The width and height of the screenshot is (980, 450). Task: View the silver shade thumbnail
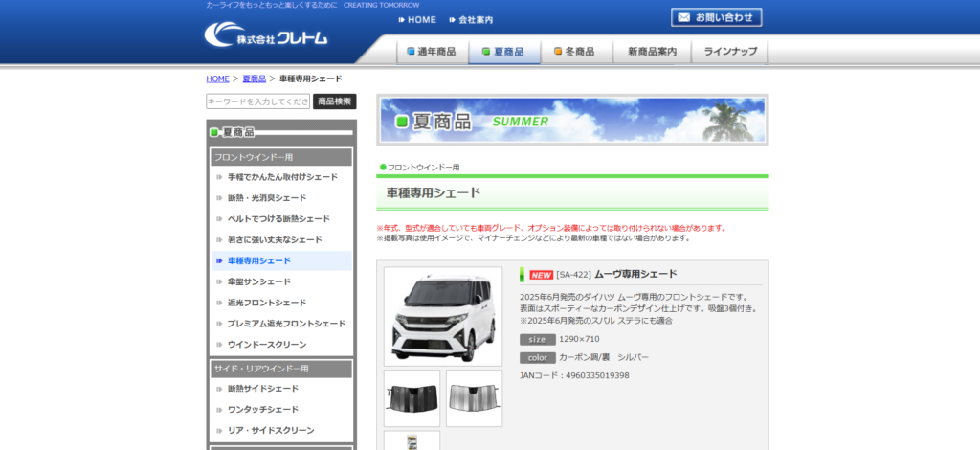[474, 398]
